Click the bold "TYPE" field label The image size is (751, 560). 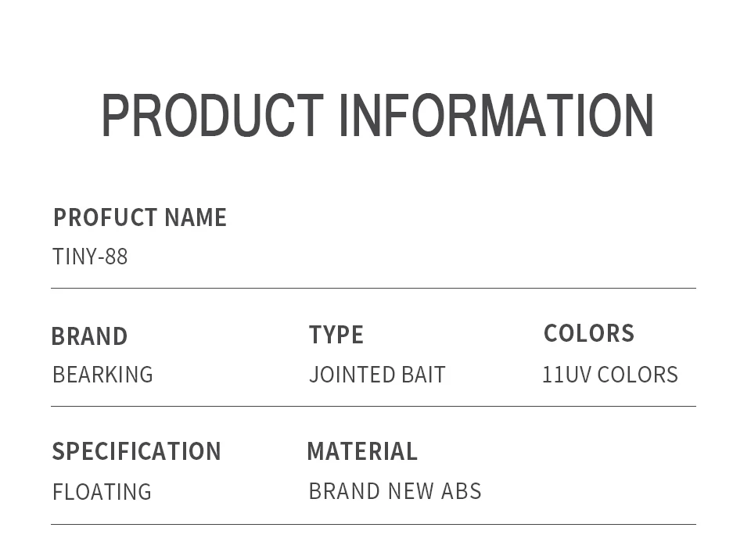[336, 335]
